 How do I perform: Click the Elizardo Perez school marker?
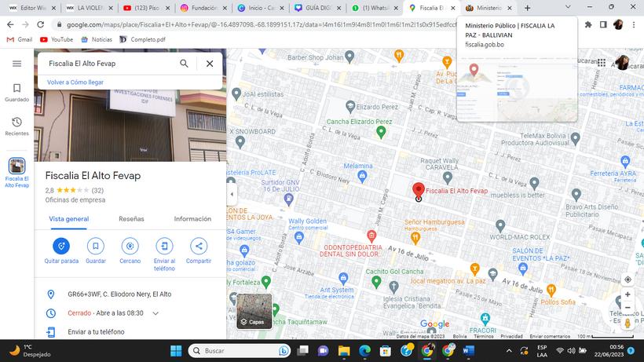coord(350,107)
